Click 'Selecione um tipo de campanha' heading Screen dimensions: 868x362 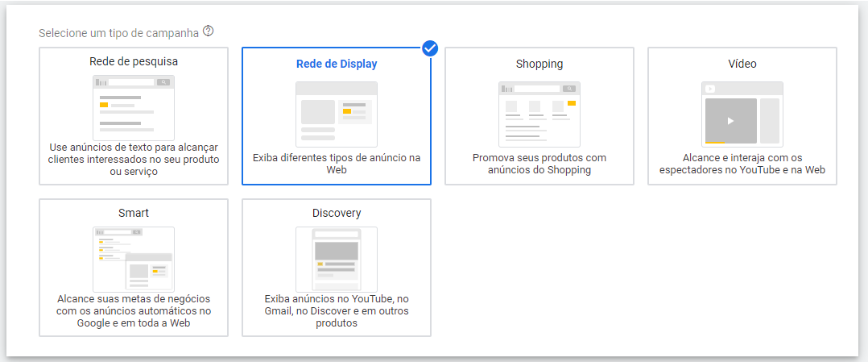click(x=118, y=33)
